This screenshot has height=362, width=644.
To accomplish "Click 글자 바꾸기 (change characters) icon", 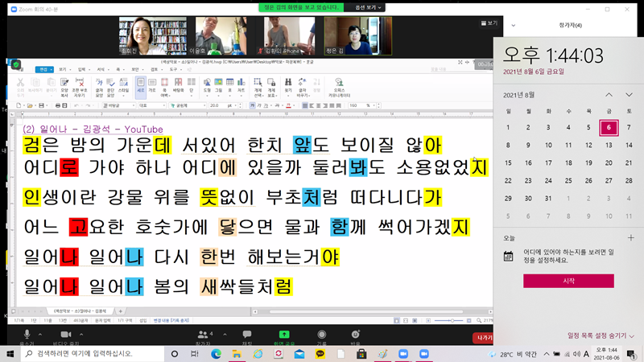I will [x=303, y=87].
